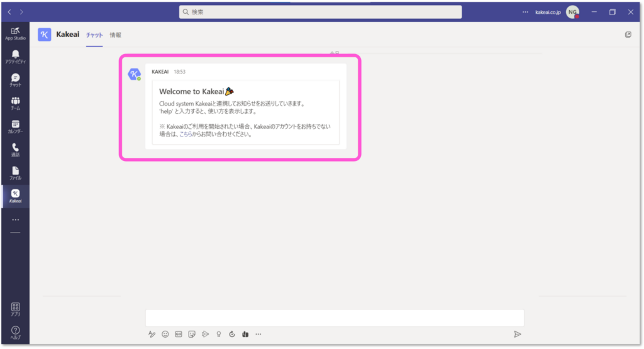Image resolution: width=644 pixels, height=349 pixels.
Task: Click the Kakeai app logo in header
Action: pos(45,35)
